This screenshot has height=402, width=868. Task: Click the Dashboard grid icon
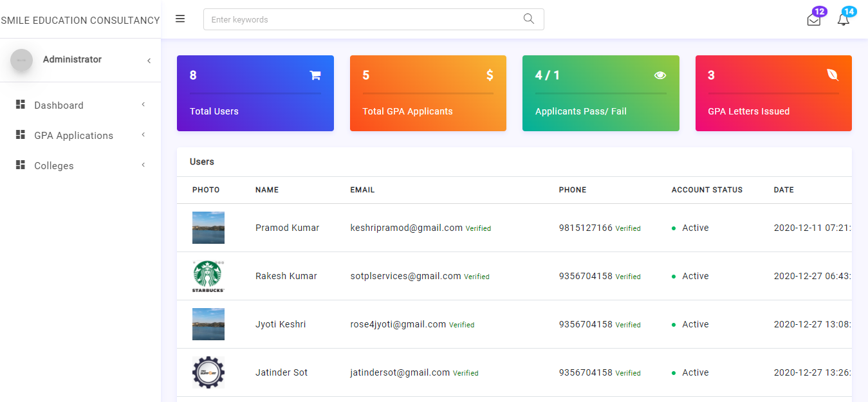[20, 104]
